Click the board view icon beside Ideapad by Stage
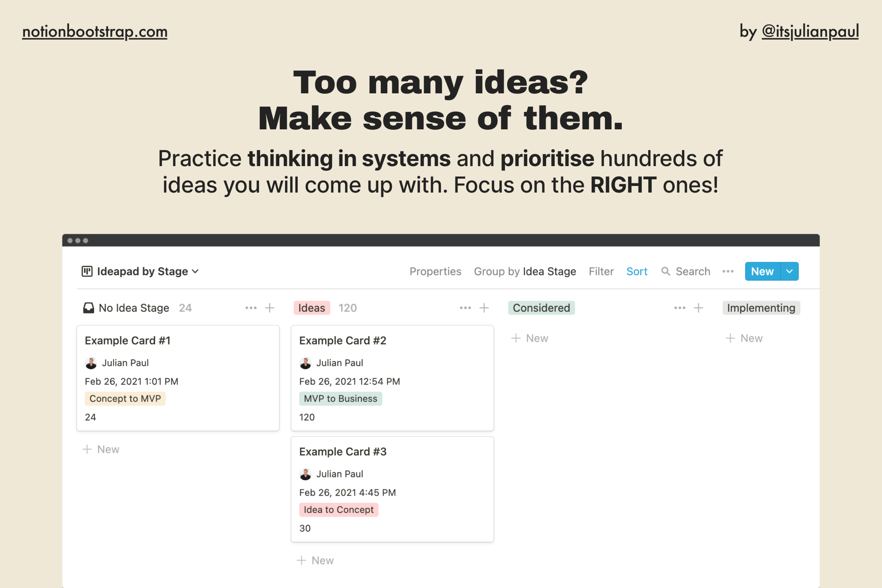Screen dimensions: 882x588 point(87,271)
